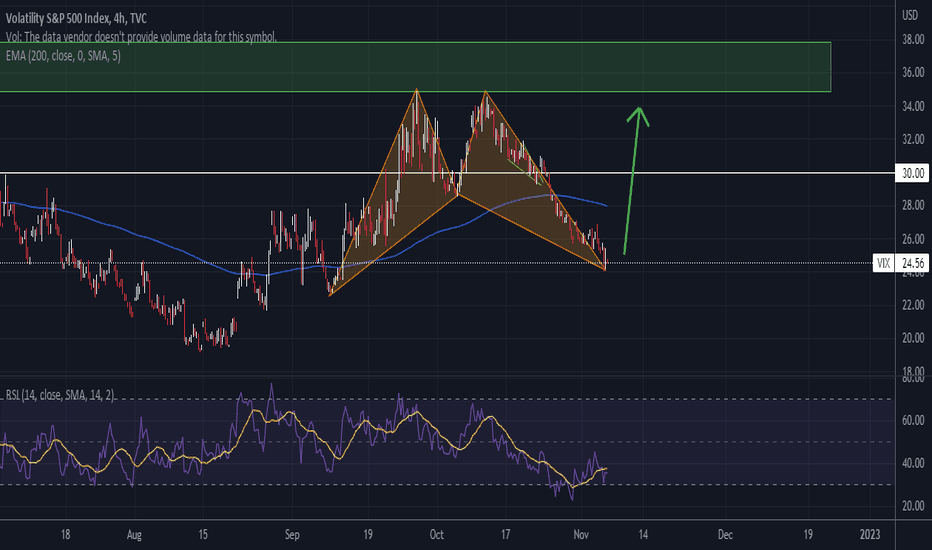Select the green resistance zone rectangle

click(x=415, y=67)
